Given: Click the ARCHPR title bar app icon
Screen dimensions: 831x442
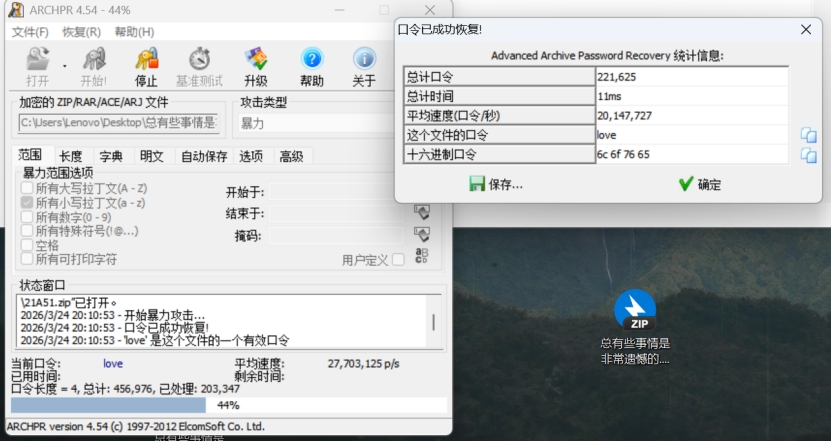Looking at the screenshot, I should 17,10.
